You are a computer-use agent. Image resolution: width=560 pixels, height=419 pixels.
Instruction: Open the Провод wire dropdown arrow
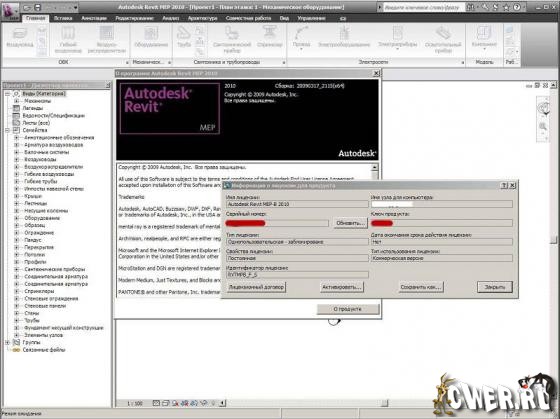click(x=301, y=49)
